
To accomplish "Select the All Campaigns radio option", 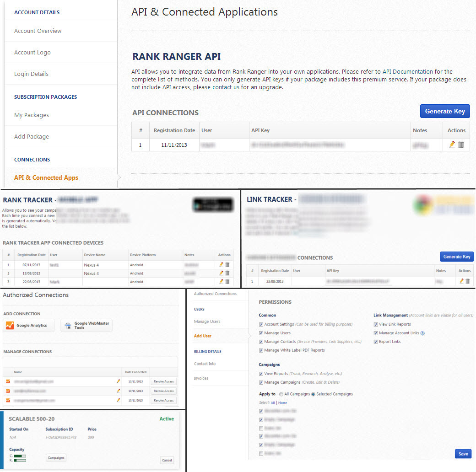I will pyautogui.click(x=281, y=394).
